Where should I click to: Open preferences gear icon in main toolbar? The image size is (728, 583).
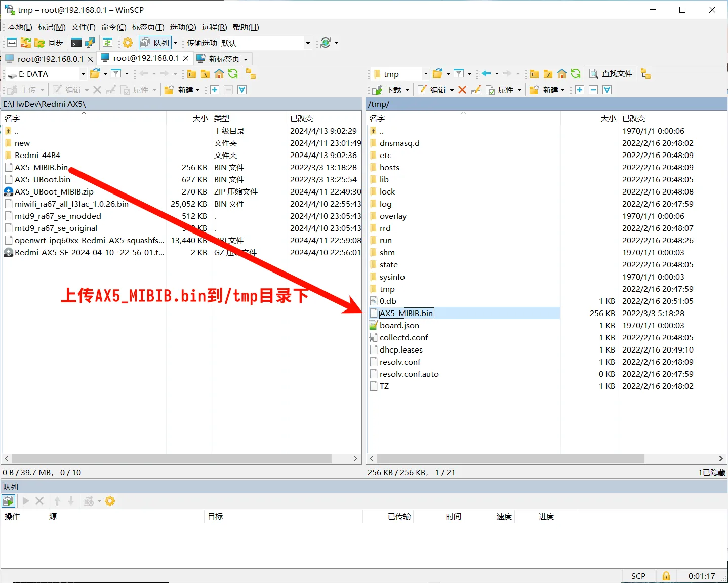128,43
